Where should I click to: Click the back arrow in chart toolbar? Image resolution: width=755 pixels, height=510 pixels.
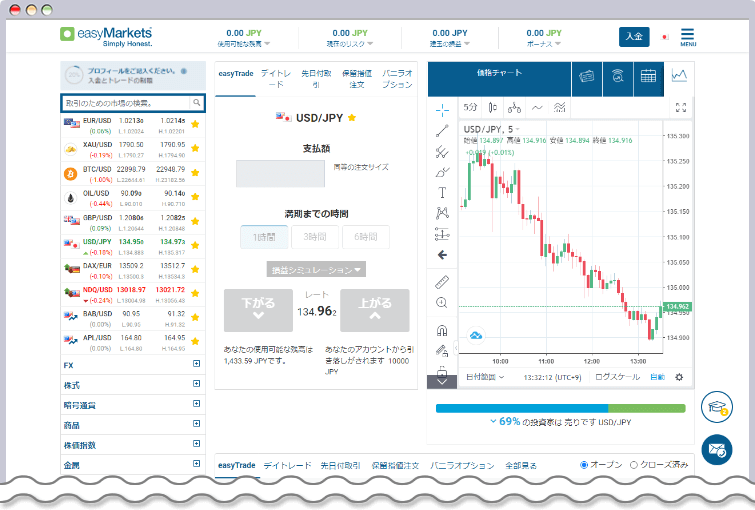[x=442, y=255]
